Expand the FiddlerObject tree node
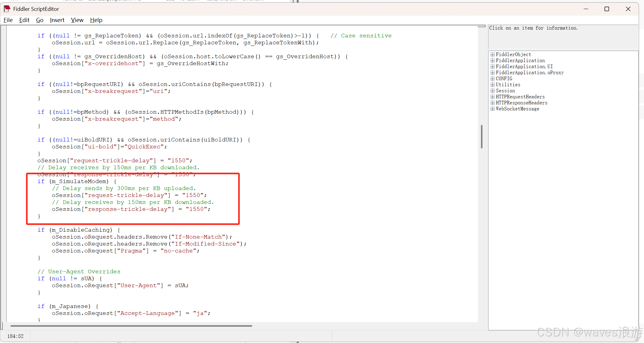 tap(492, 55)
